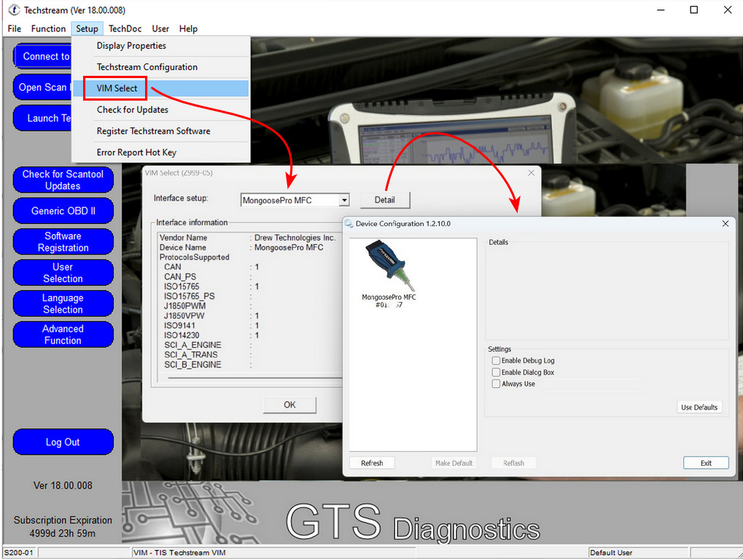Select VIM Select menu entry

[x=161, y=89]
